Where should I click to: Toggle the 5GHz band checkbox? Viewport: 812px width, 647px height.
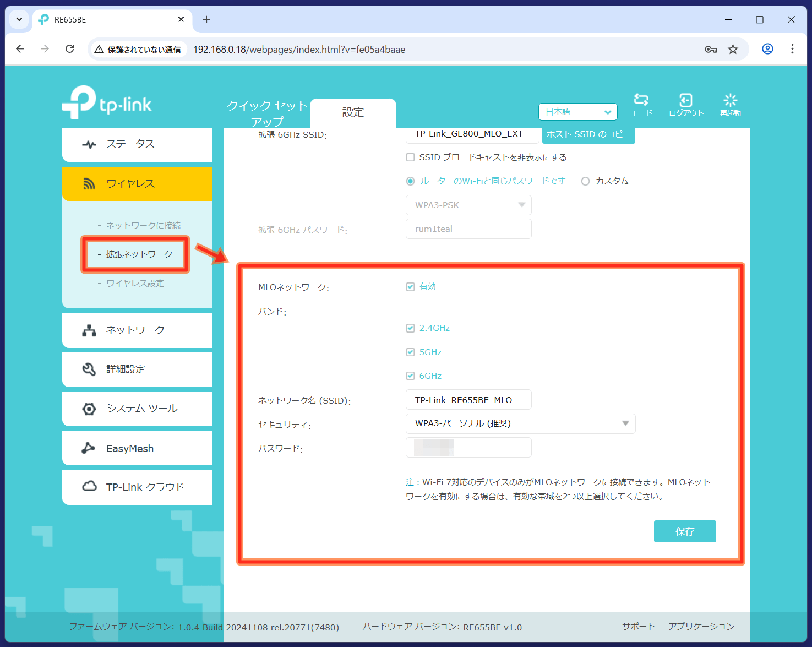pyautogui.click(x=410, y=352)
